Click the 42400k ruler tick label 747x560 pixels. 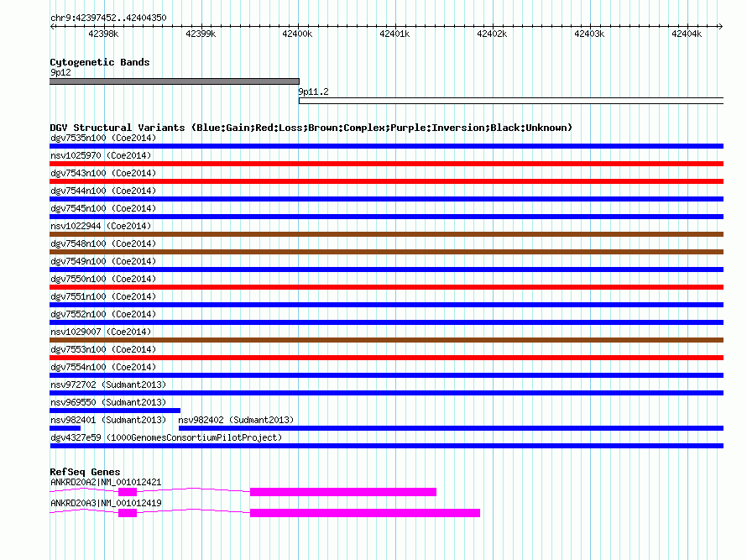pos(297,34)
